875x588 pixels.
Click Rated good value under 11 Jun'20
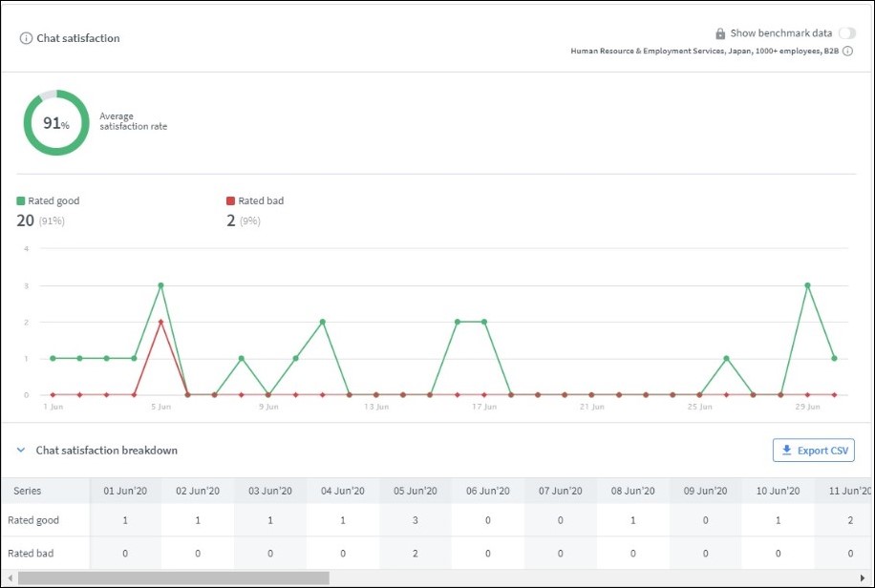(x=850, y=520)
